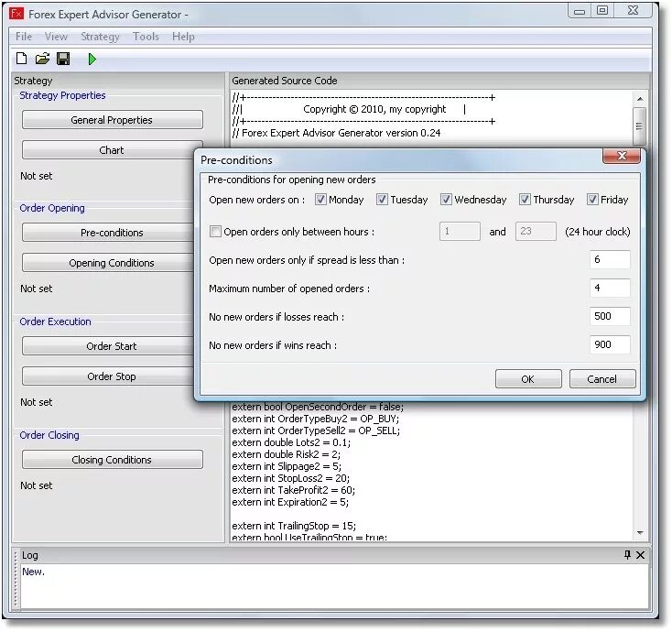672x632 pixels.
Task: Close the Pre-conditions dialog with red X
Action: coord(622,156)
